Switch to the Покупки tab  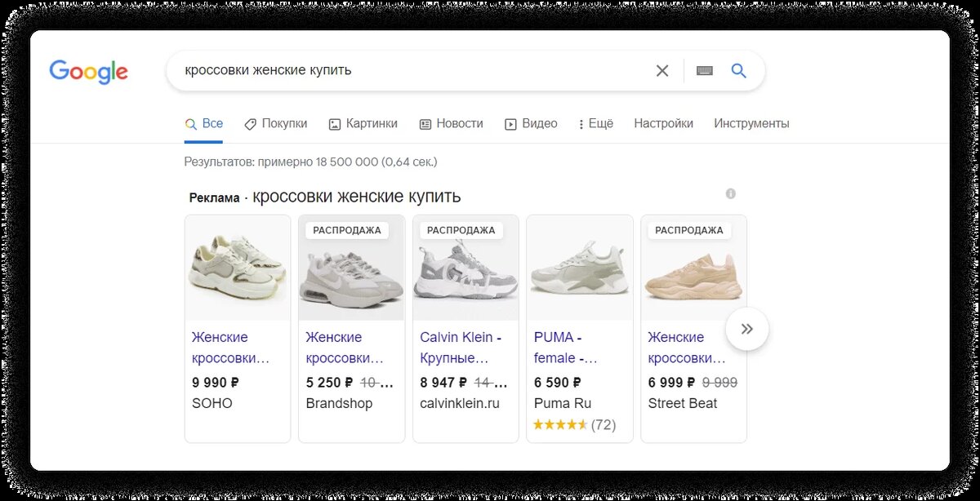tap(275, 124)
